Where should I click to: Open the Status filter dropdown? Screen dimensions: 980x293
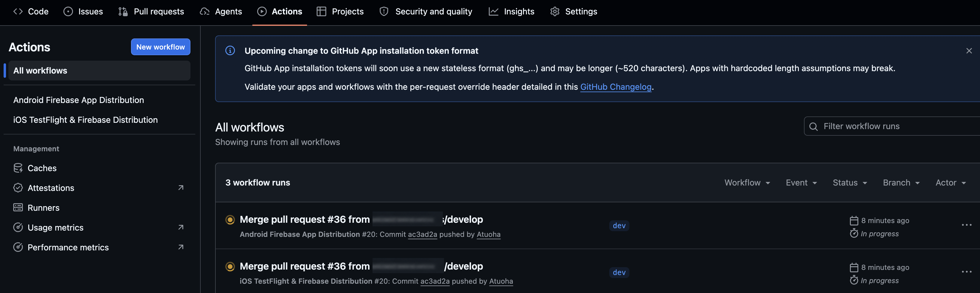tap(850, 183)
